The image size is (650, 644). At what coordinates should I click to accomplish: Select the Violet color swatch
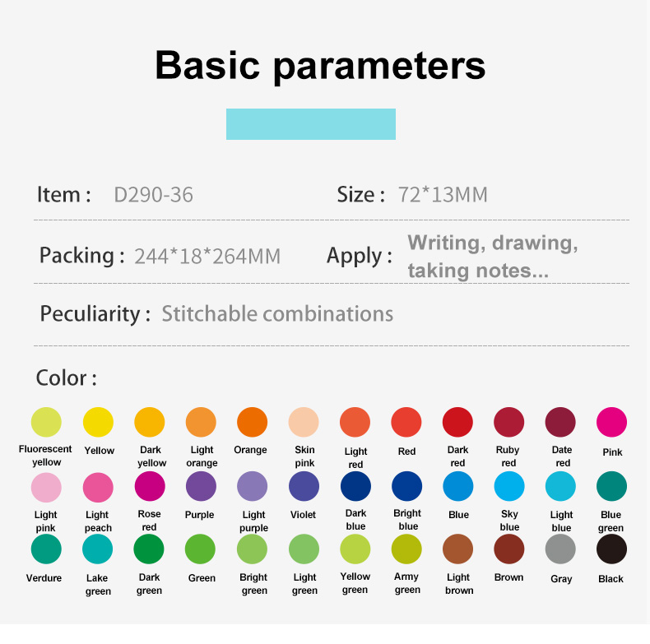[x=304, y=487]
